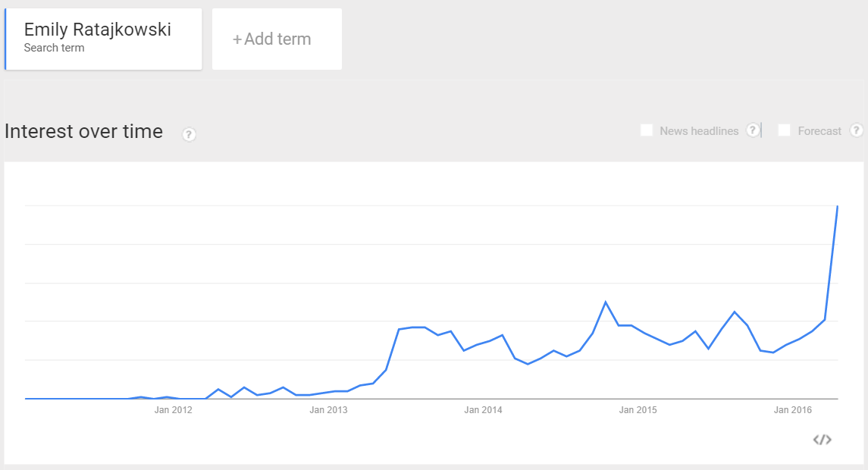Click the Jan 2012 axis label
Image resolution: width=868 pixels, height=470 pixels.
[x=174, y=409]
